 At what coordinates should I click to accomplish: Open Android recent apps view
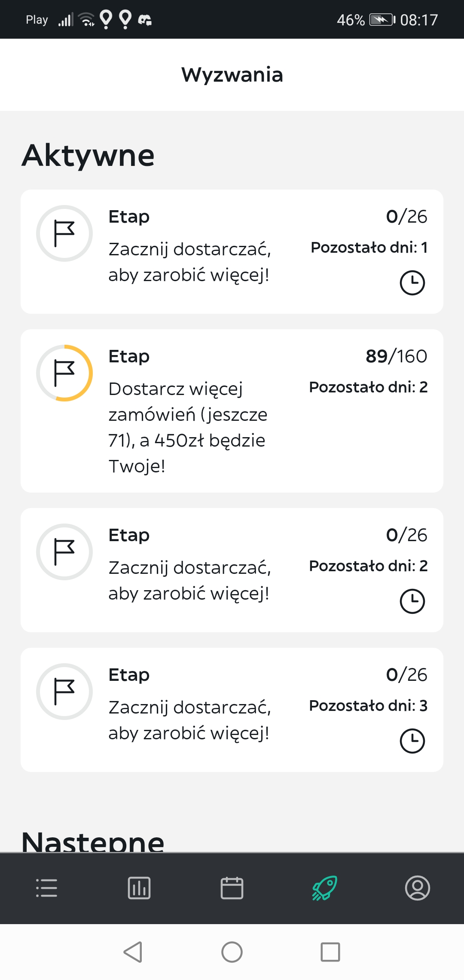pos(330,952)
